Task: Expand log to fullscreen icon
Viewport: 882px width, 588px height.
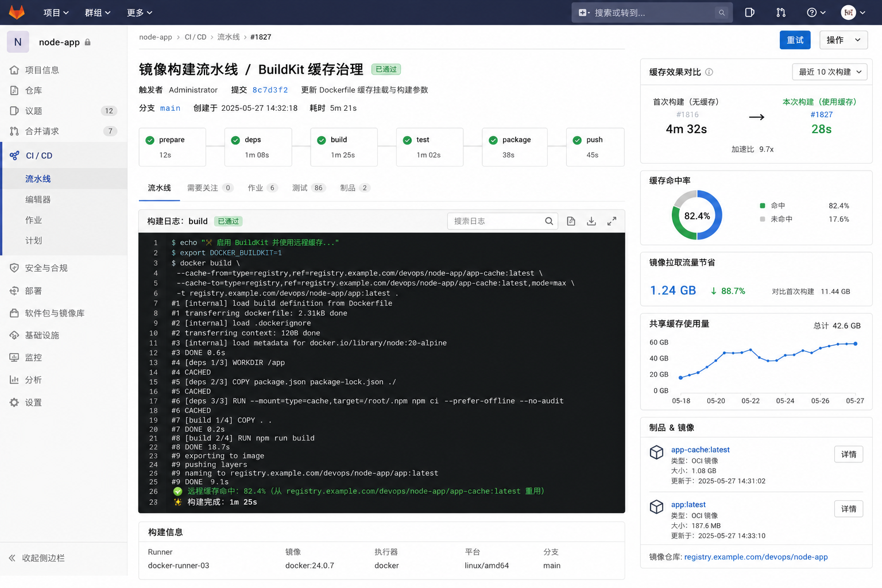Action: click(x=612, y=221)
